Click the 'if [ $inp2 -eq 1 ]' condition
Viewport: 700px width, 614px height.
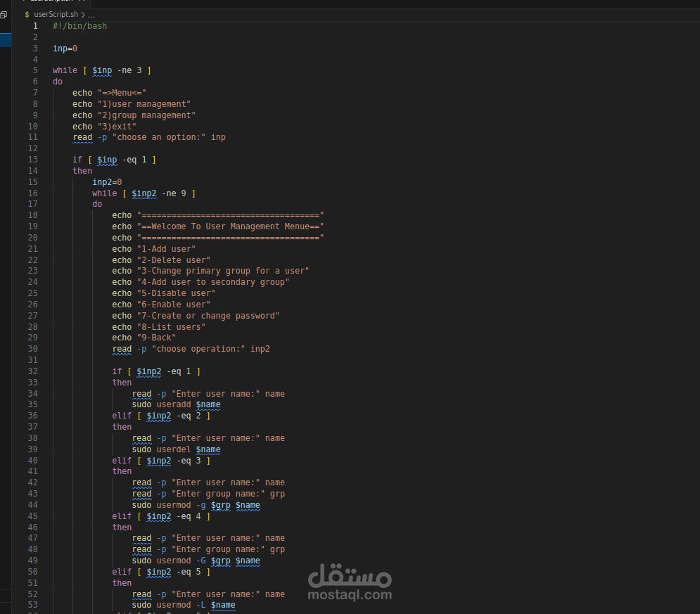tap(156, 371)
